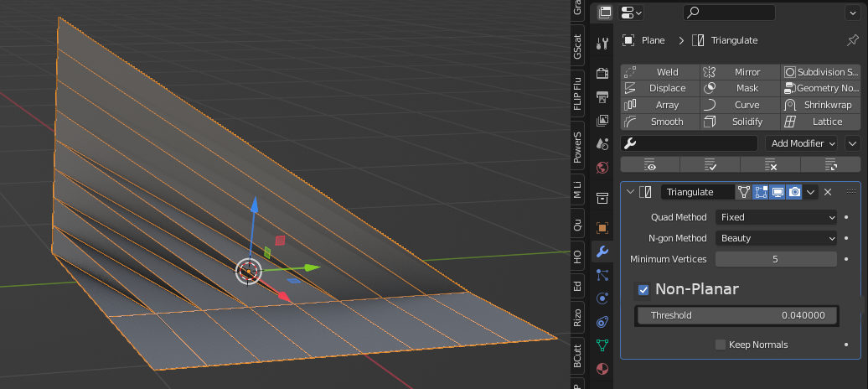Open the HO sidebar tab
This screenshot has height=389, width=868.
pyautogui.click(x=577, y=257)
